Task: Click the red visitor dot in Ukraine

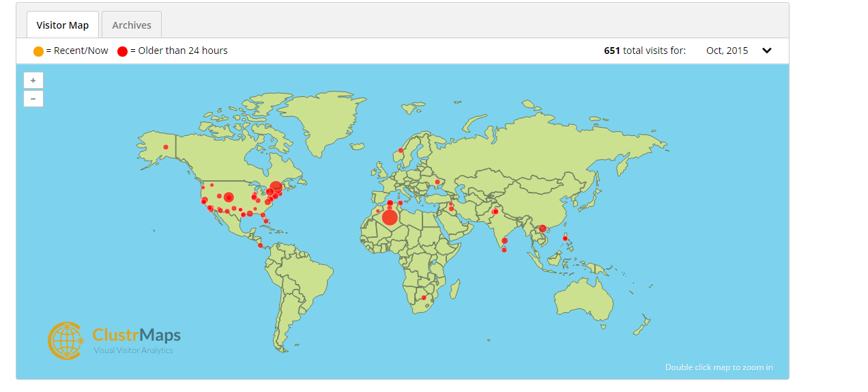Action: (x=437, y=182)
